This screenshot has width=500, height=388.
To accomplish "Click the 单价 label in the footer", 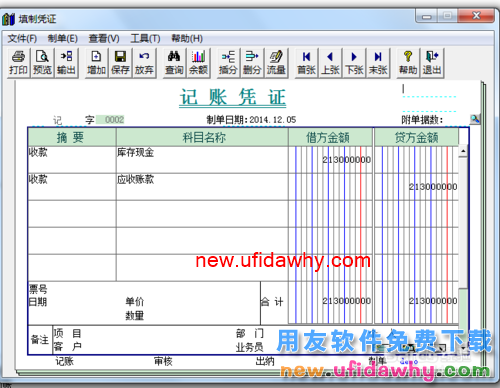I will tap(135, 302).
